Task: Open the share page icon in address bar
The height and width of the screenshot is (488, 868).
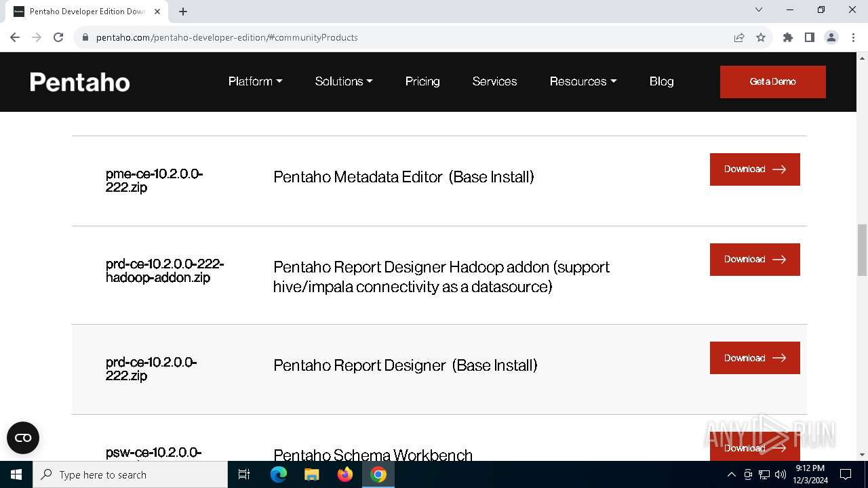Action: 739,37
